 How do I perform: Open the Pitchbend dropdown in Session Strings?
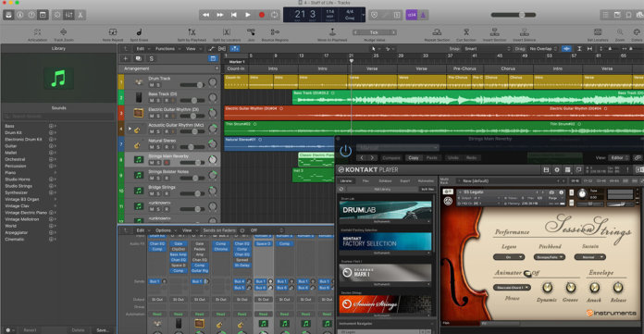point(550,257)
